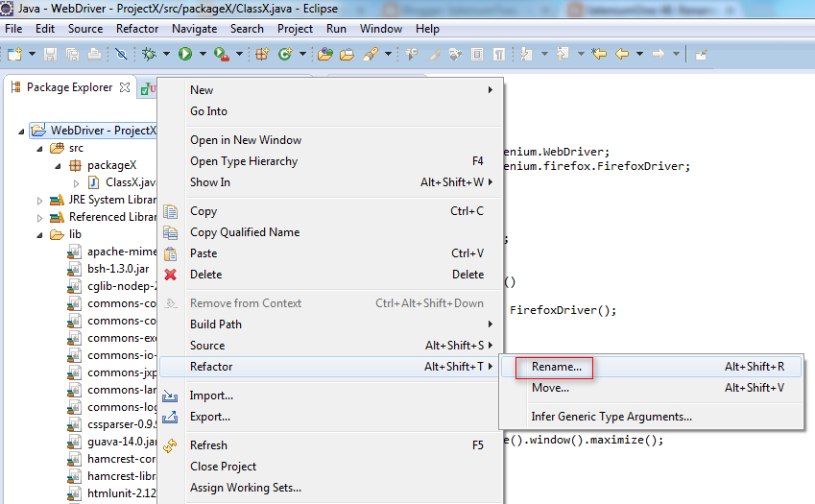815x504 pixels.
Task: Click the Print toolbar icon
Action: [x=95, y=54]
